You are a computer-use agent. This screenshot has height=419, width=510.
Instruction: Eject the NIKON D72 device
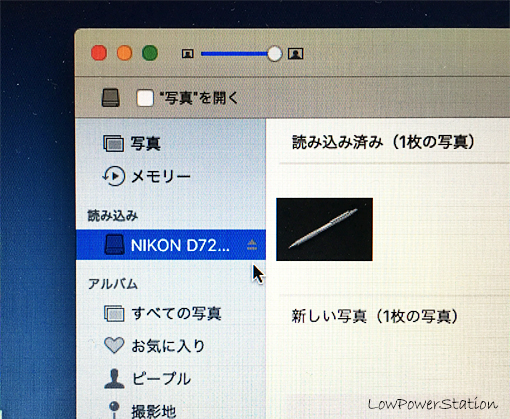[252, 245]
